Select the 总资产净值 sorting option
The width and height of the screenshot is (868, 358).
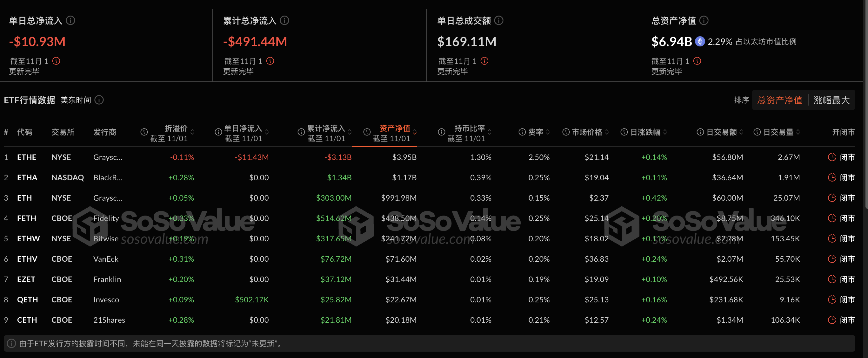click(x=779, y=100)
